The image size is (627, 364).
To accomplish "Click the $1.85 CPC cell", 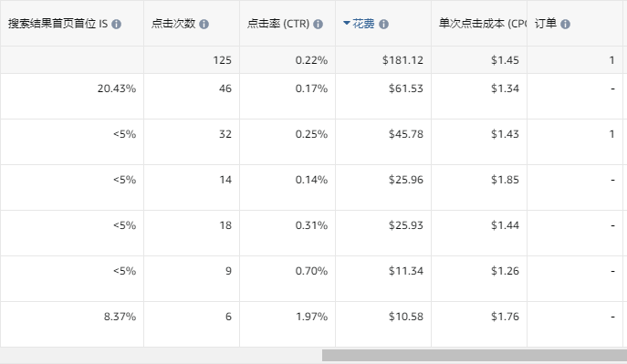I will coord(479,187).
